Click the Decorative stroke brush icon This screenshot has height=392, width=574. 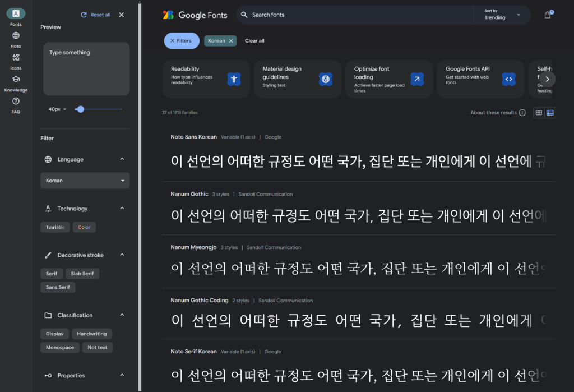pos(48,255)
